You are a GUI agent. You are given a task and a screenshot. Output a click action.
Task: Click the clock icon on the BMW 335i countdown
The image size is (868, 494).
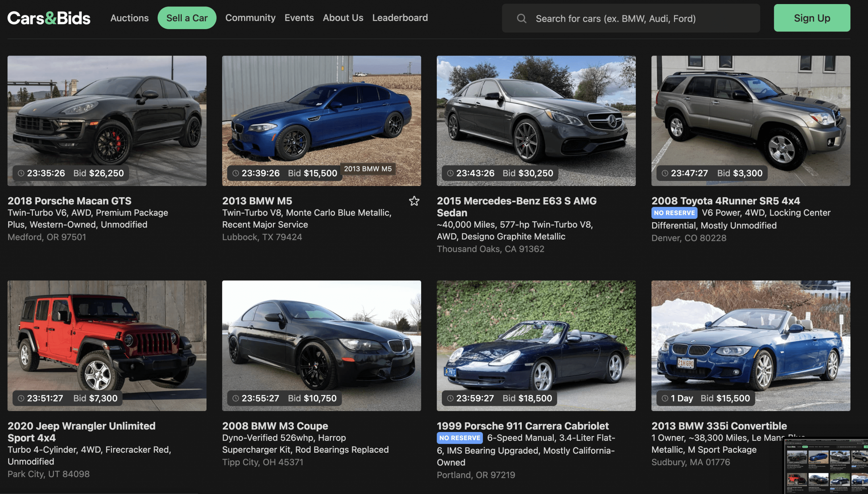point(665,398)
